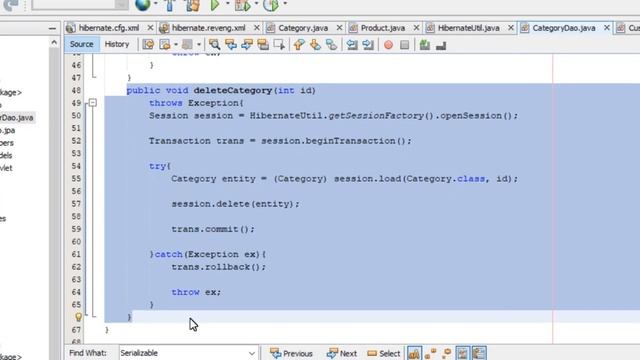Toggle Rectangular Selection icon
This screenshot has width=640, height=360.
click(x=279, y=44)
